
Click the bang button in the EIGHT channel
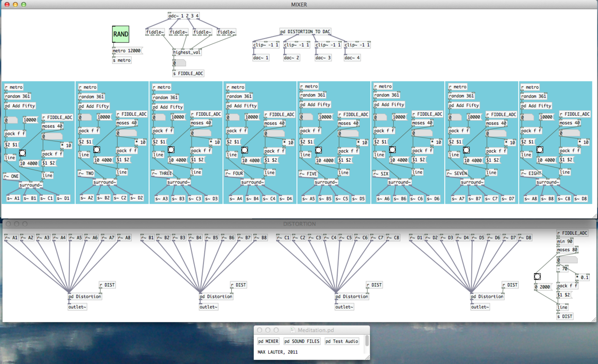pyautogui.click(x=540, y=150)
